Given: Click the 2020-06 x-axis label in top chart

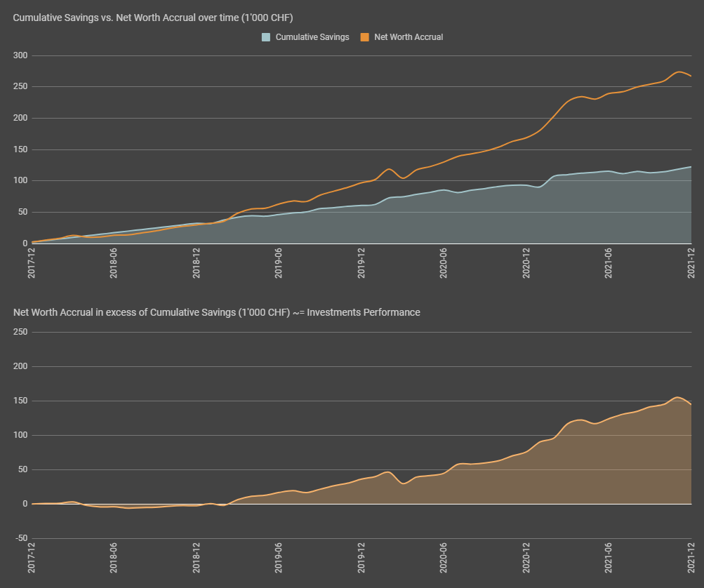Looking at the screenshot, I should (x=444, y=263).
